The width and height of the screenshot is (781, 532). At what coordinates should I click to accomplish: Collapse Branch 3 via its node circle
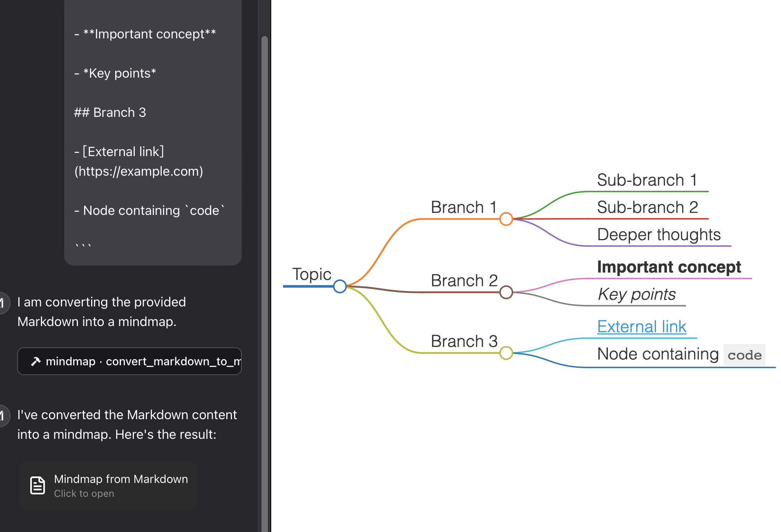pyautogui.click(x=507, y=353)
